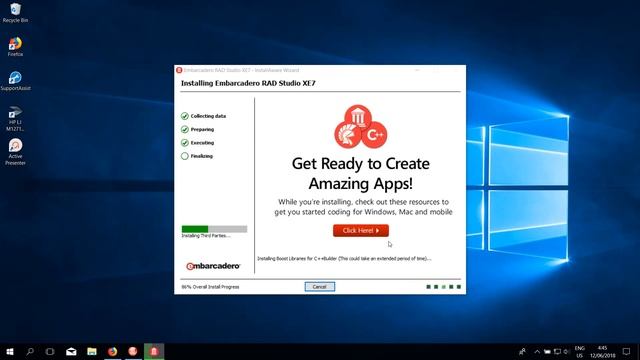Open Task View from taskbar
640x360 pixels.
(x=50, y=351)
